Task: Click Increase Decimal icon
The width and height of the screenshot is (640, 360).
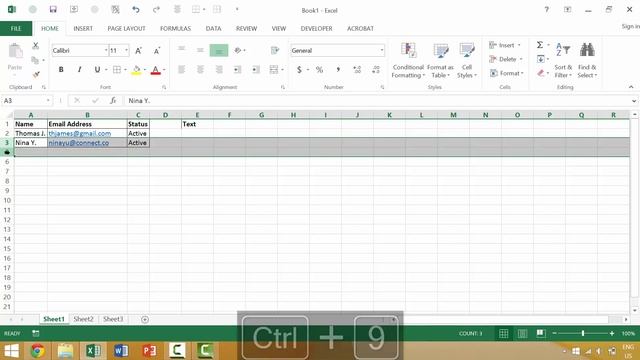Action: [357, 70]
